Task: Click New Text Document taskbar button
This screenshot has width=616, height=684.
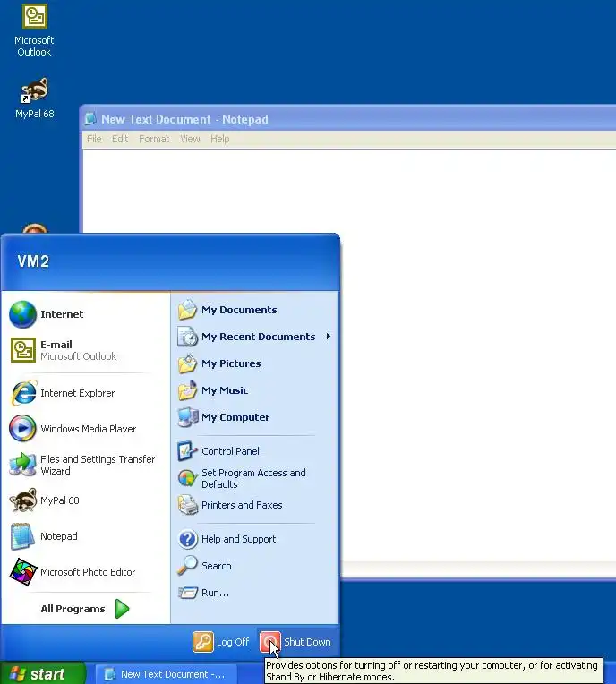Action: (166, 674)
